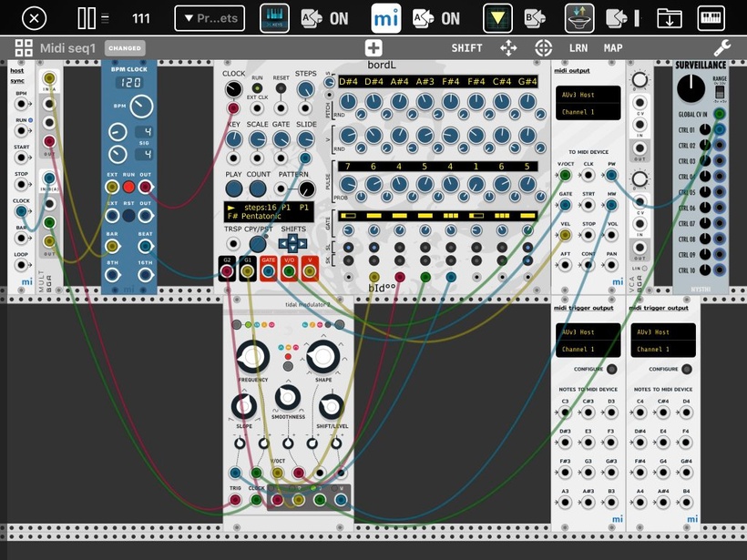This screenshot has width=747, height=560.
Task: Toggle the bordL RUN LED button
Action: 257,88
